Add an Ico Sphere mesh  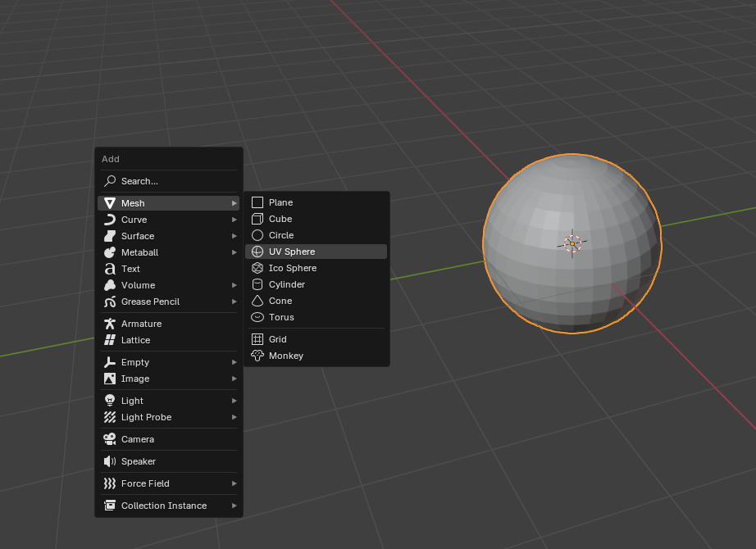(x=317, y=269)
